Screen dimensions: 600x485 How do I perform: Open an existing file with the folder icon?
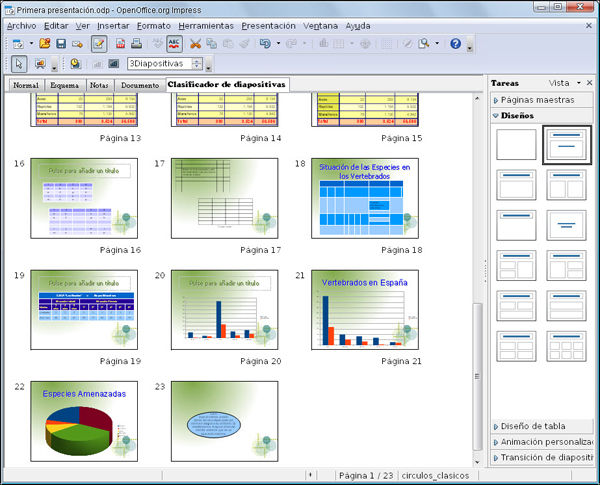click(x=45, y=44)
